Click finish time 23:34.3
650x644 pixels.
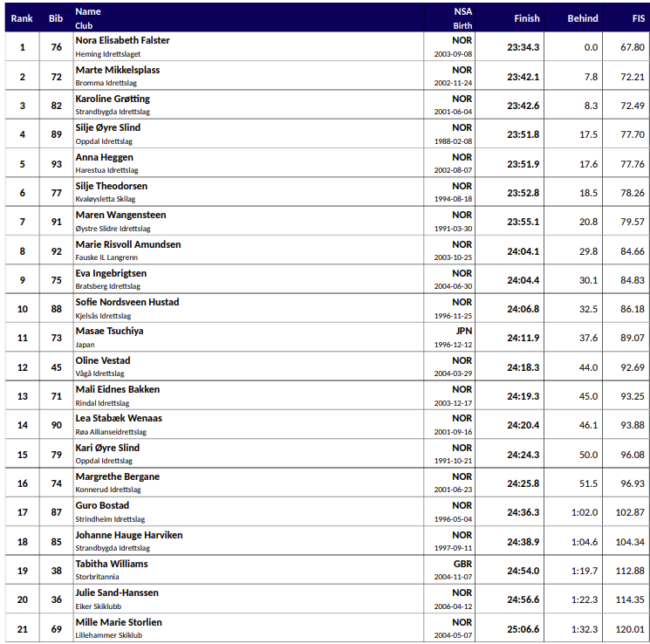click(x=523, y=47)
